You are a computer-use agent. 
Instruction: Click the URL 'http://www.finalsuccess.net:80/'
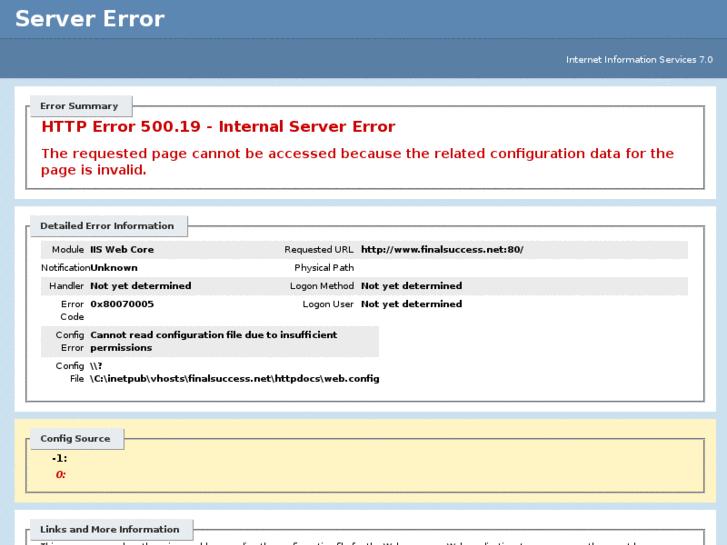[442, 250]
